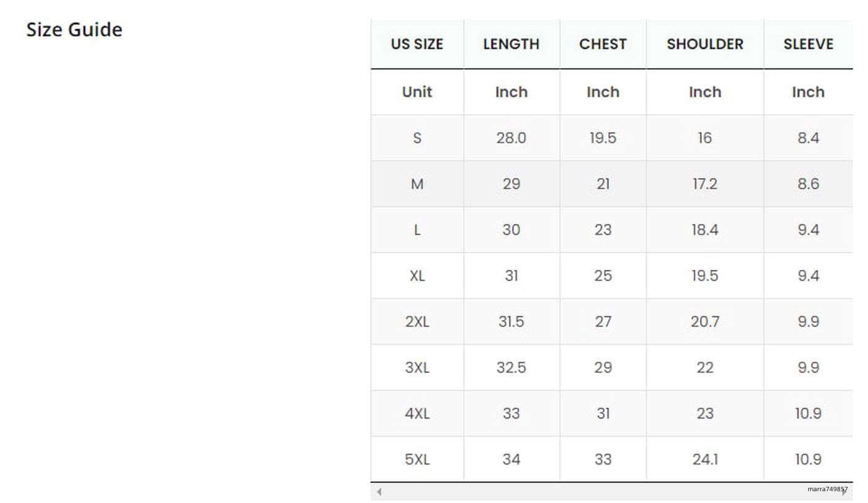Screen dimensions: 868x503
Task: Click the right scroll arrow under the table
Action: click(846, 492)
